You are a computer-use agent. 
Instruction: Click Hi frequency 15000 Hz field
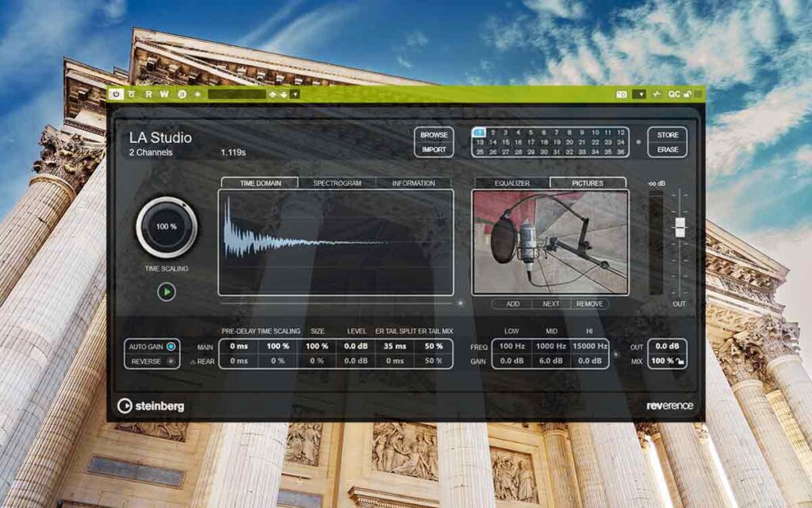tap(589, 346)
